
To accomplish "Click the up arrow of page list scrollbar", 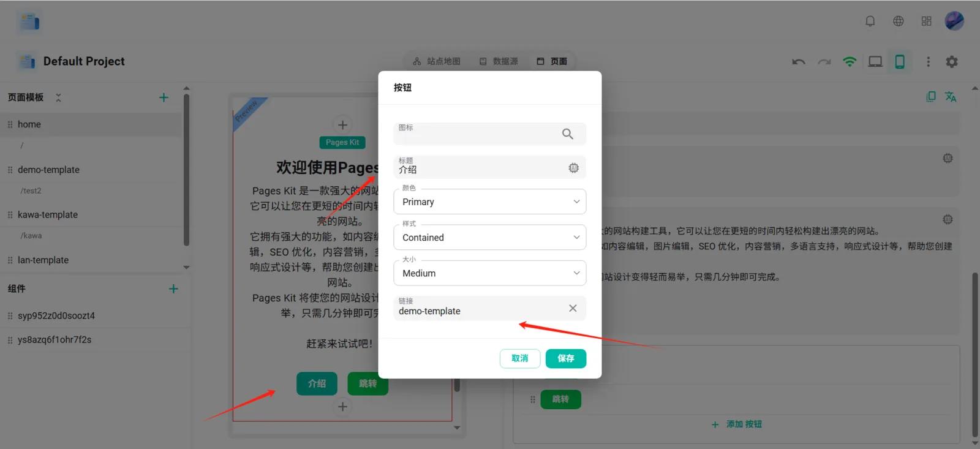I will click(186, 88).
